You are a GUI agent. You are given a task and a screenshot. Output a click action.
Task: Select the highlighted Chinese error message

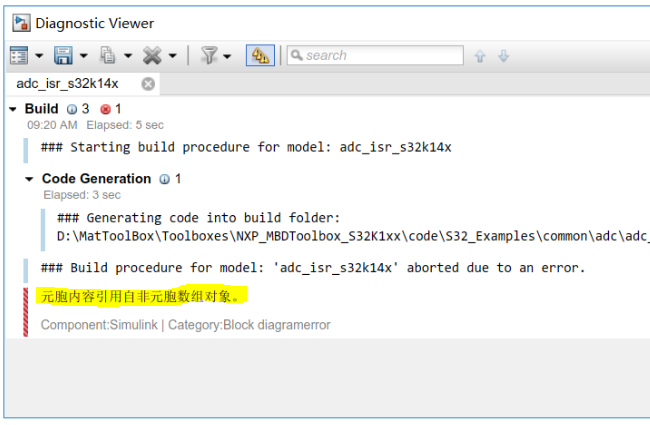(141, 296)
